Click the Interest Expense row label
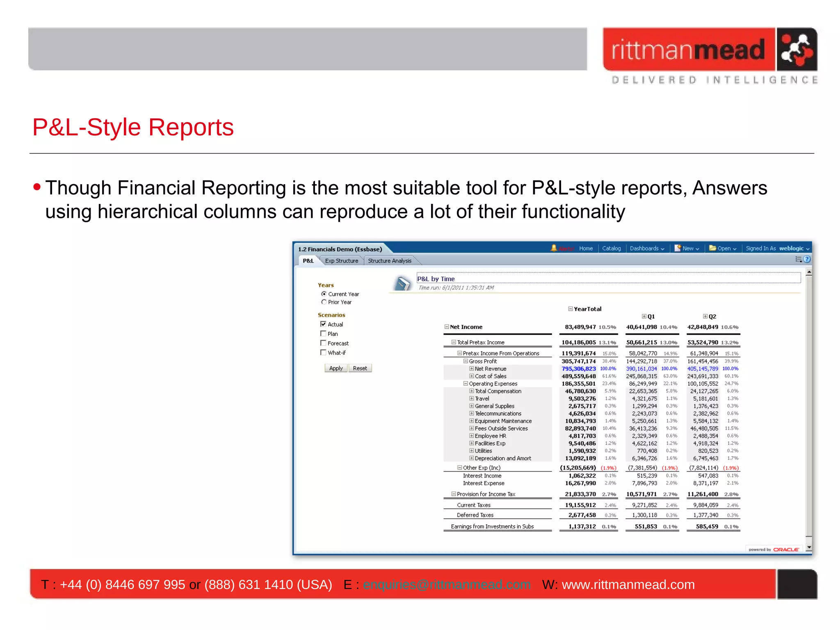 click(x=484, y=483)
